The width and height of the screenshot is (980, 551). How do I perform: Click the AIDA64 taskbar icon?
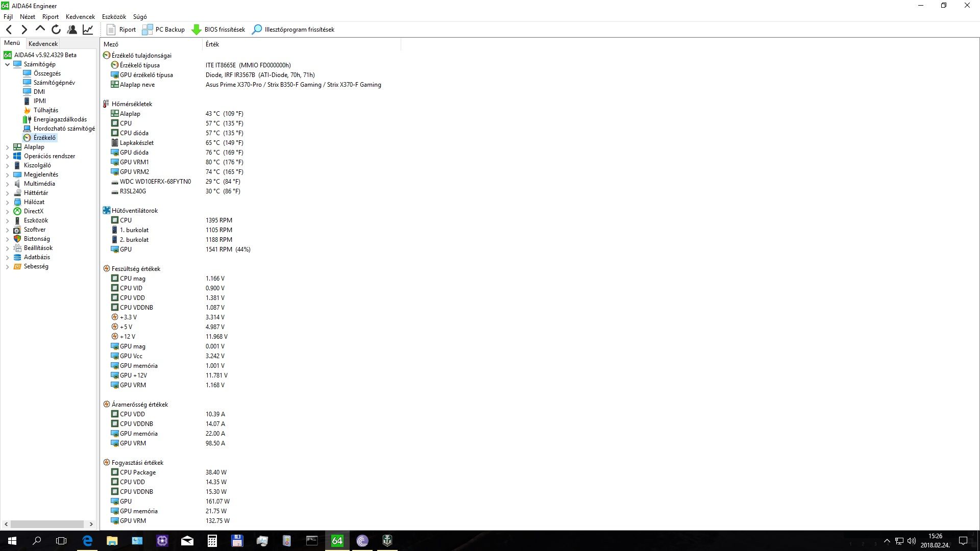tap(337, 541)
